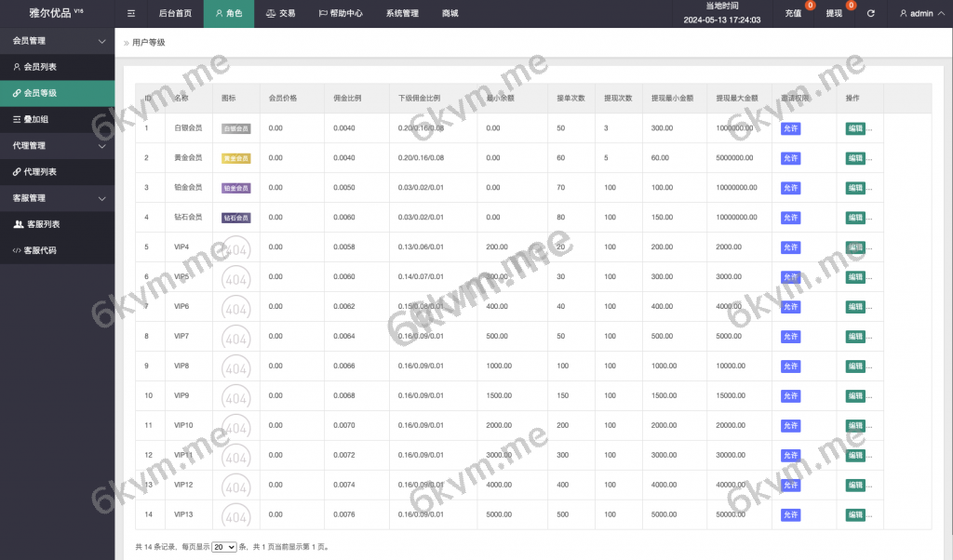The width and height of the screenshot is (953, 560).
Task: Open the 提现 withdrawal notifications
Action: coord(834,14)
